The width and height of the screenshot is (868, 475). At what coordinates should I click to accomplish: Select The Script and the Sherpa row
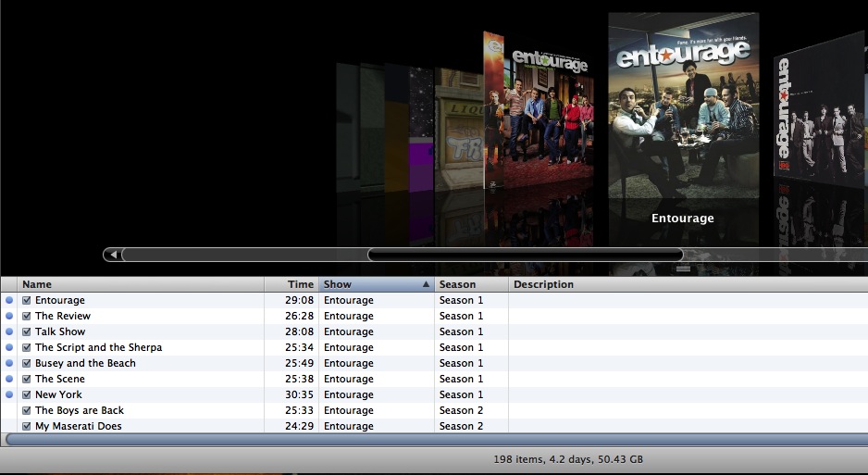[x=98, y=347]
